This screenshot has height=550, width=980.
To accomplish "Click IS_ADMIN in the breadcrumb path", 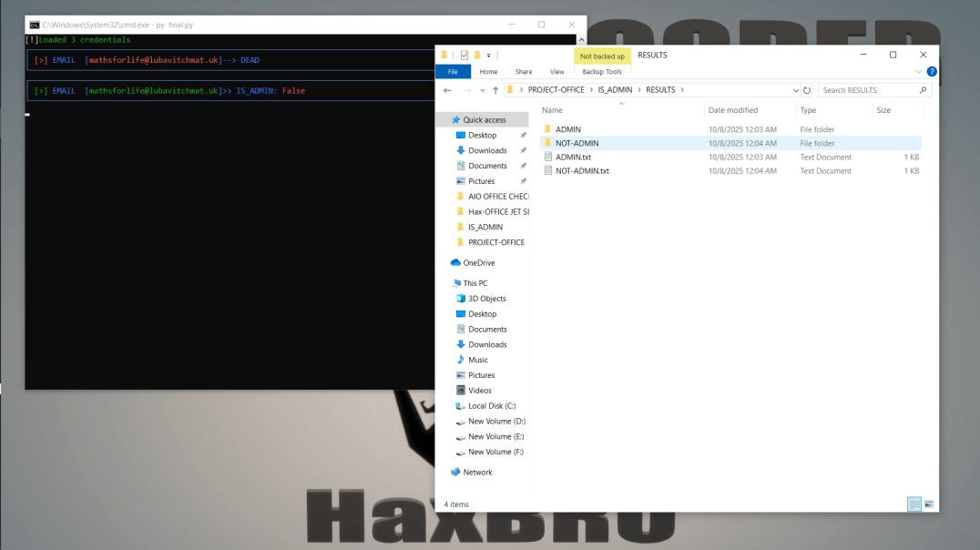I will click(x=615, y=90).
